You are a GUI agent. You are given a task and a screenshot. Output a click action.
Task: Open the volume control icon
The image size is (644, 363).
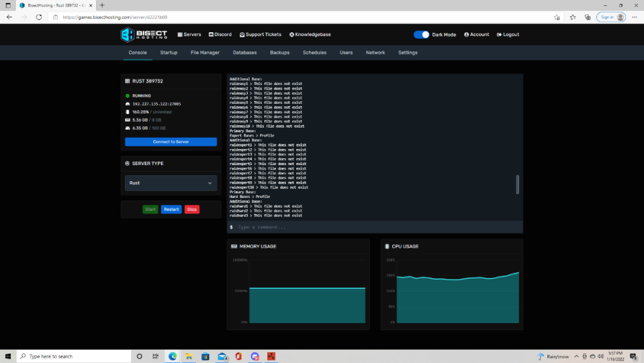600,357
